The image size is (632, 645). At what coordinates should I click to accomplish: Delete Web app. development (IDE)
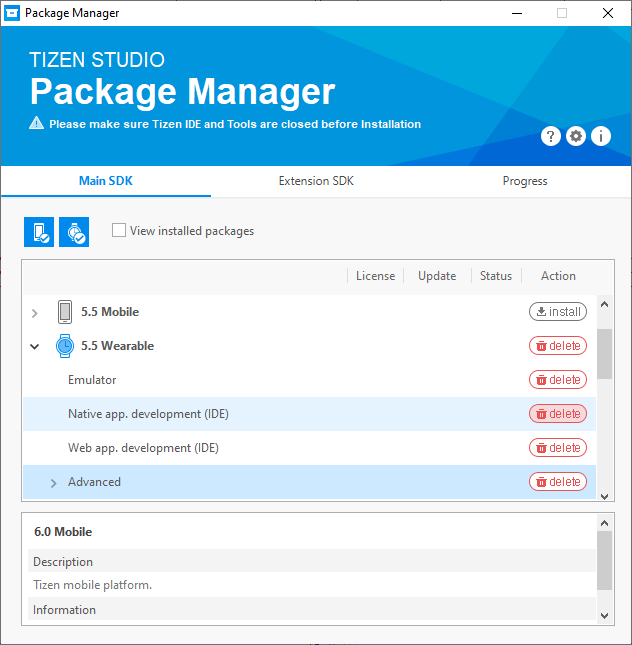coord(558,448)
